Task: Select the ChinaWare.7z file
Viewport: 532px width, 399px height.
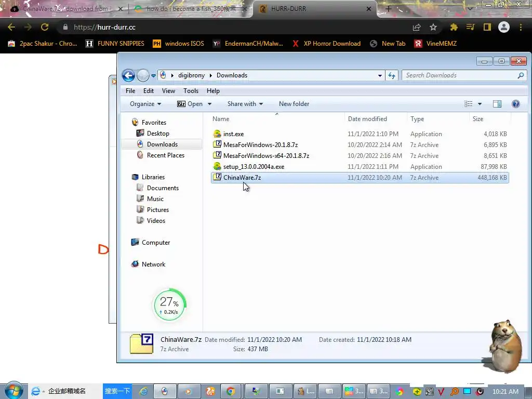Action: [360, 178]
